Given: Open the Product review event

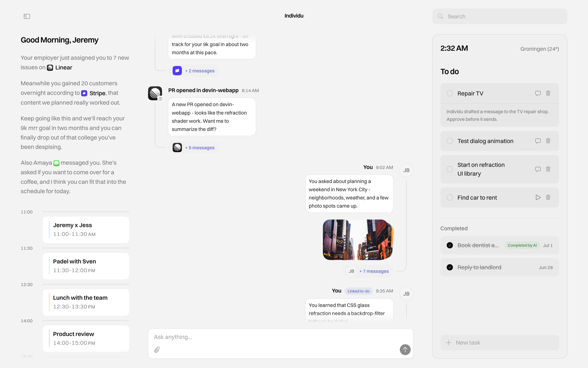Looking at the screenshot, I should point(86,339).
